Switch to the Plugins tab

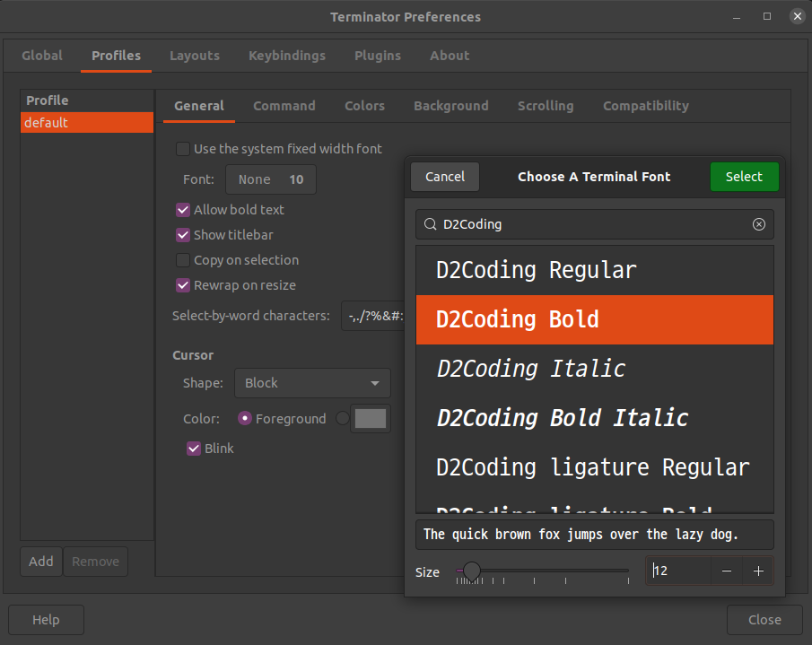click(x=378, y=56)
